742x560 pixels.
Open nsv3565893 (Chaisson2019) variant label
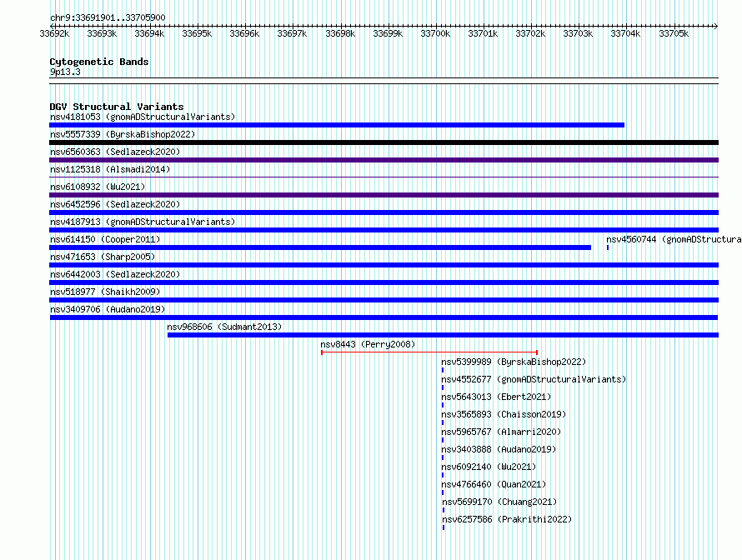(x=504, y=414)
